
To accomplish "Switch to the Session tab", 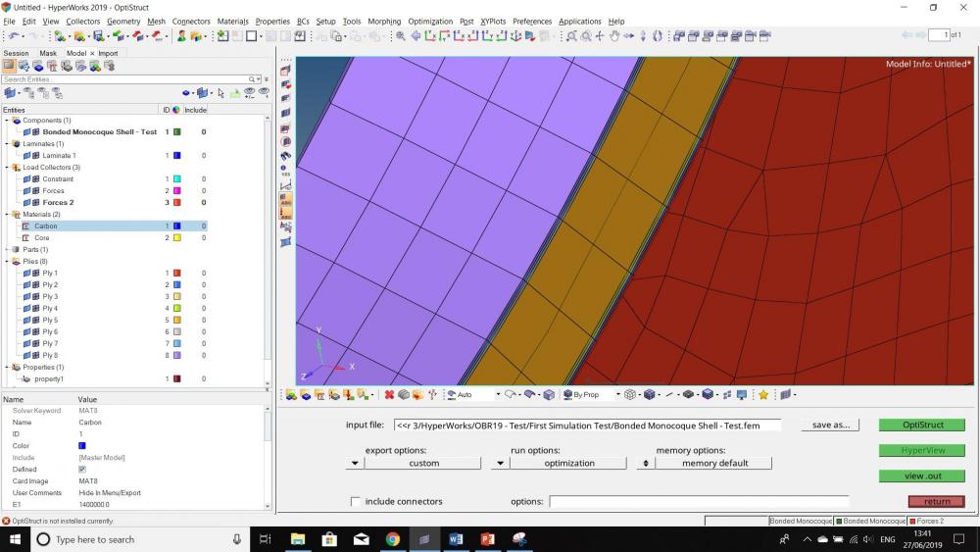I will (17, 53).
